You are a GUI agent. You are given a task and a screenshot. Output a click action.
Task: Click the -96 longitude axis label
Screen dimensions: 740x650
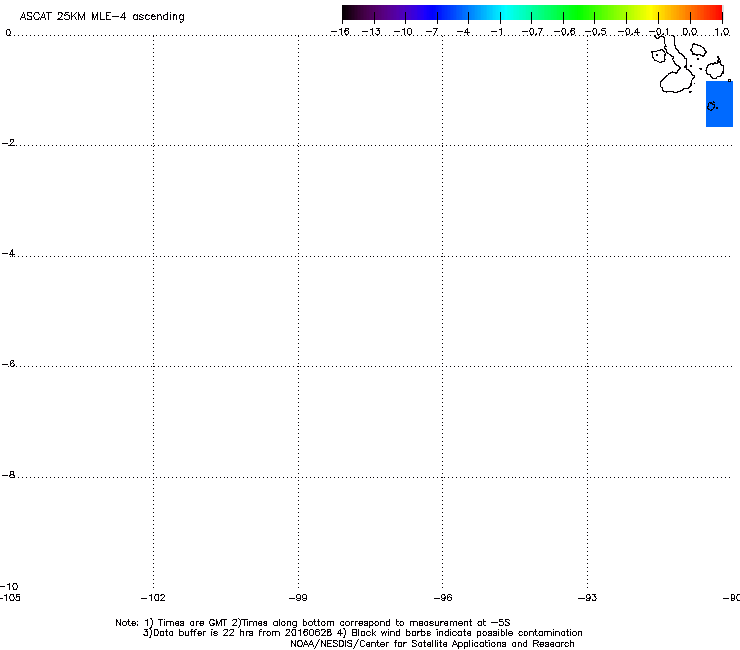coord(443,598)
